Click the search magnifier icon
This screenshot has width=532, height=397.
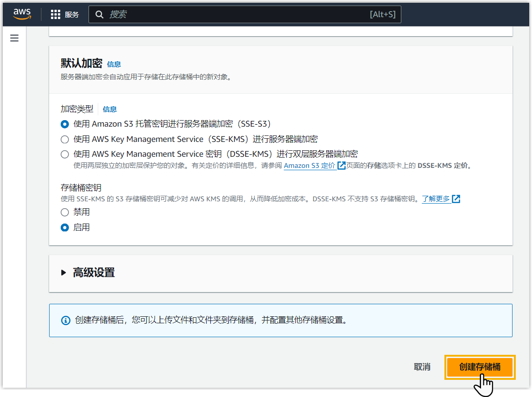99,14
